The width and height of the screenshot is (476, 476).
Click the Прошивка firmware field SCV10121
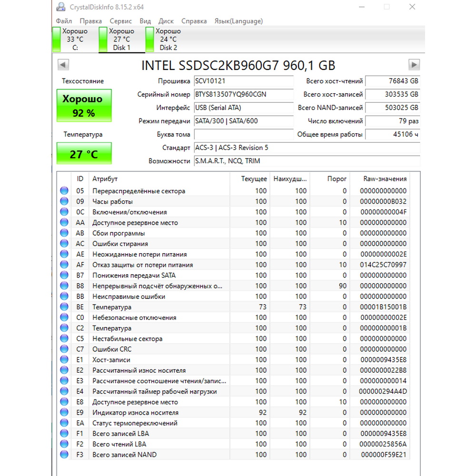244,81
